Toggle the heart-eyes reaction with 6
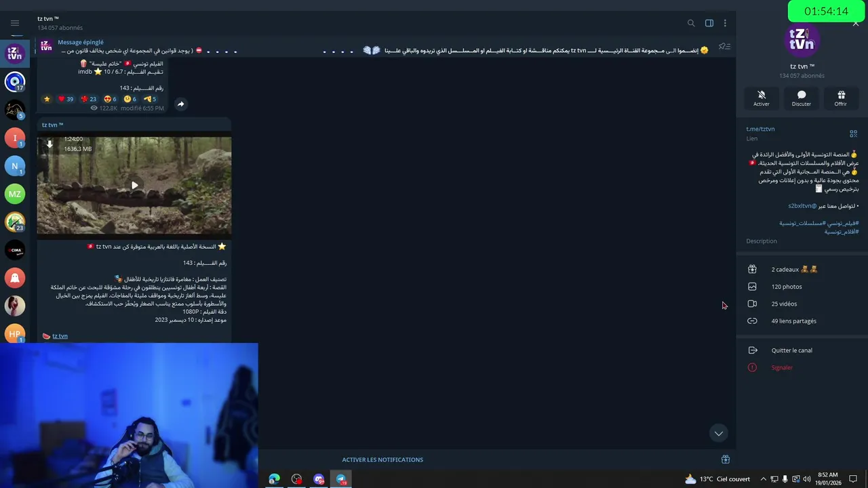 (110, 99)
